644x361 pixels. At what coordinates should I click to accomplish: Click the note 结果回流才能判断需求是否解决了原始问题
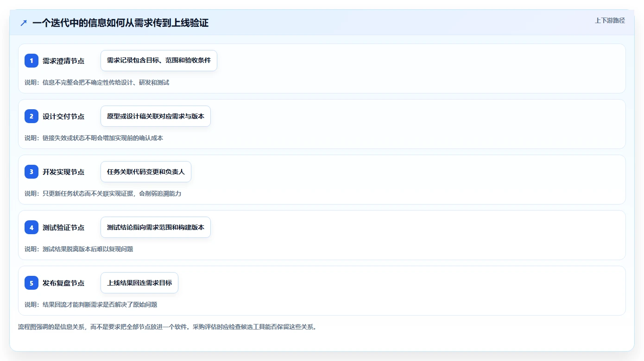tap(100, 305)
